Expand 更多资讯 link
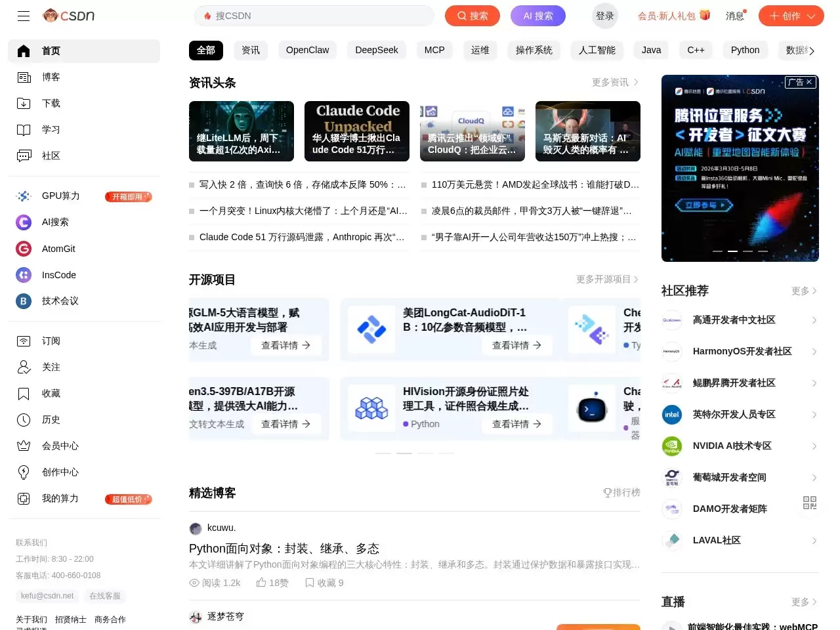840x630 pixels. [616, 82]
